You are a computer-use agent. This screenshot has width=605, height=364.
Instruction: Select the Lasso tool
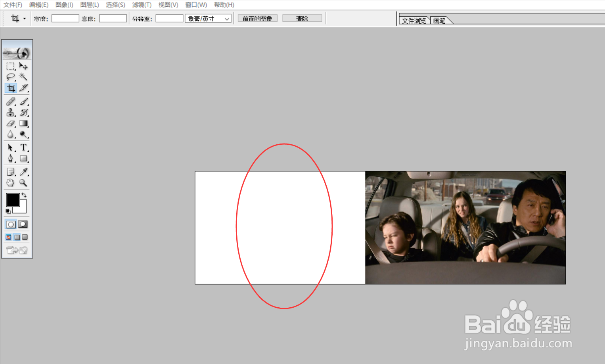11,77
